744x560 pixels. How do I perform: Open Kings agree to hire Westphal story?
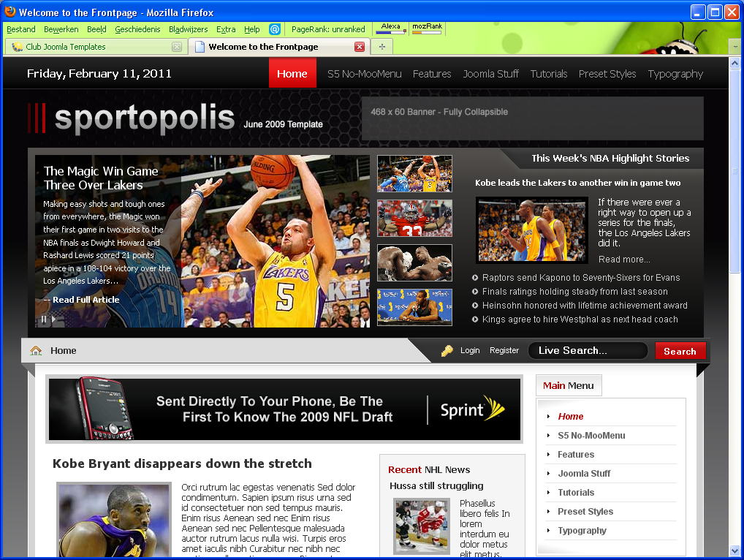click(x=580, y=319)
